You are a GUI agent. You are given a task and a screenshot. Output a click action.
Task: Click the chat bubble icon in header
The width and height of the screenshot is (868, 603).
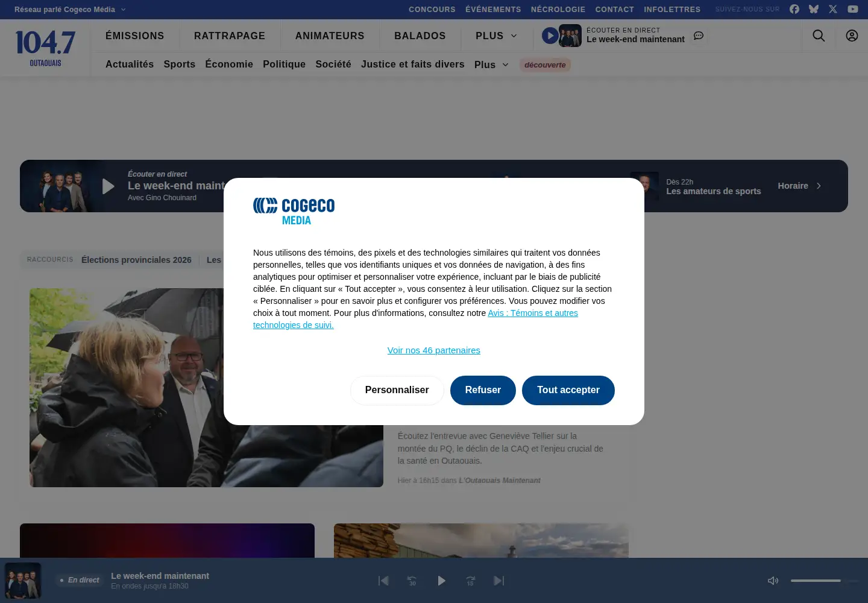tap(699, 36)
